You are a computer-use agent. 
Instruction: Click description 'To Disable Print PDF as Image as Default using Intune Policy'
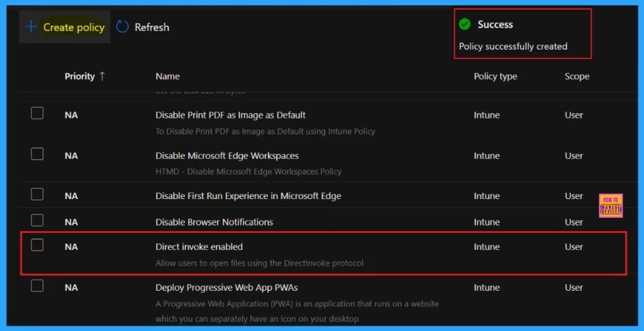tap(265, 132)
